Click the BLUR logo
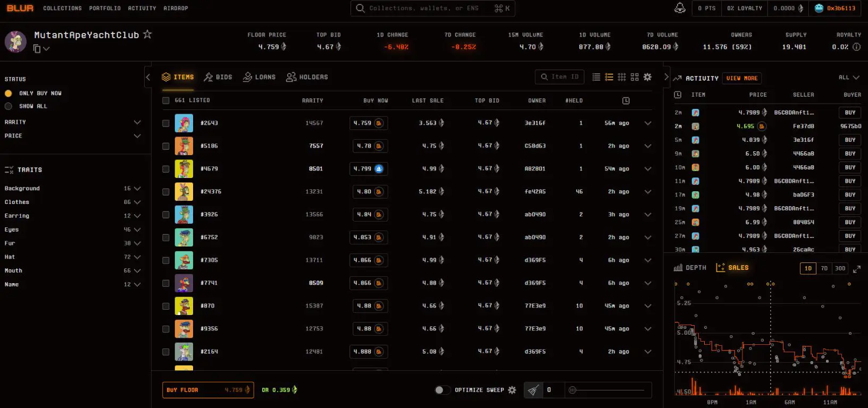Screen dimensions: 868x408 click(20, 8)
